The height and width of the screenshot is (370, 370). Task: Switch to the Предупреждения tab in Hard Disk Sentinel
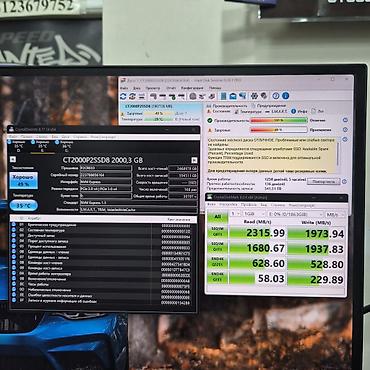269,106
